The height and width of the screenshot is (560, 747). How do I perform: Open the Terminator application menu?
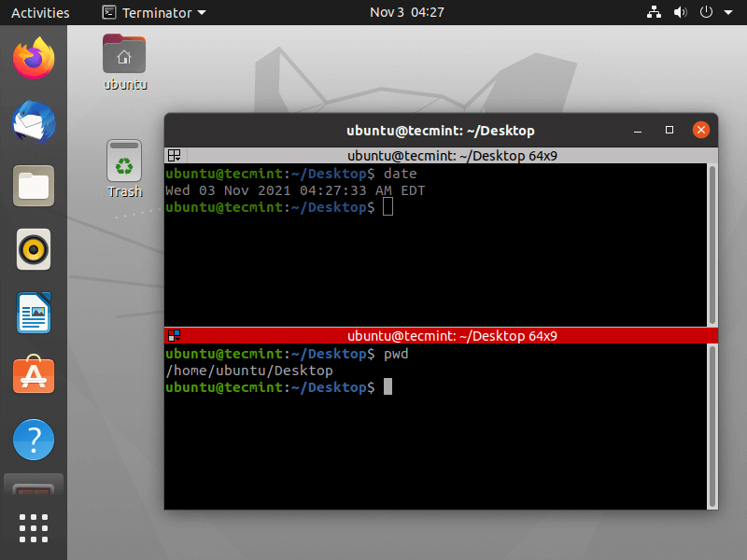153,12
